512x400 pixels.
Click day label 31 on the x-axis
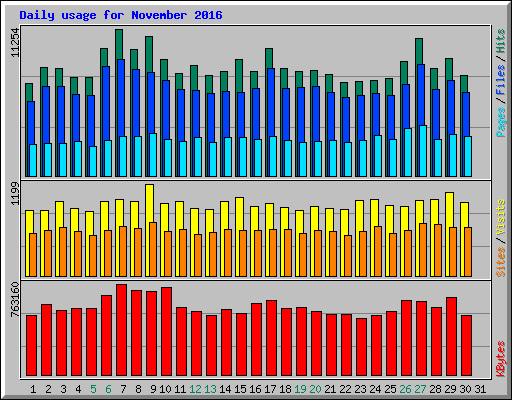tap(480, 389)
